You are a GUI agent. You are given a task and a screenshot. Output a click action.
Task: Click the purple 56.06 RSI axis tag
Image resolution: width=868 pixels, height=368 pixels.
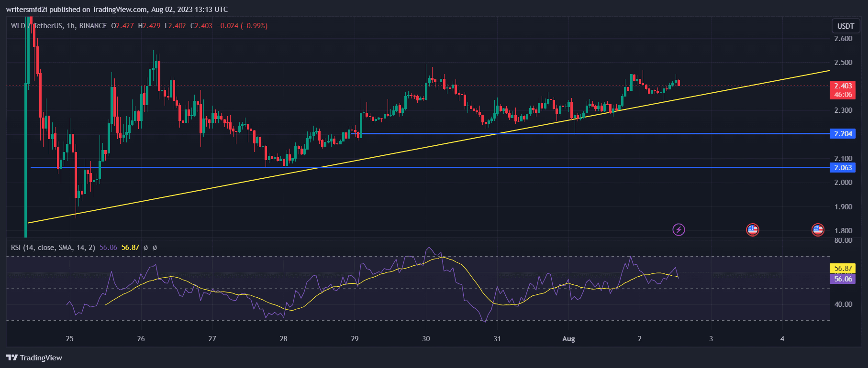(843, 279)
